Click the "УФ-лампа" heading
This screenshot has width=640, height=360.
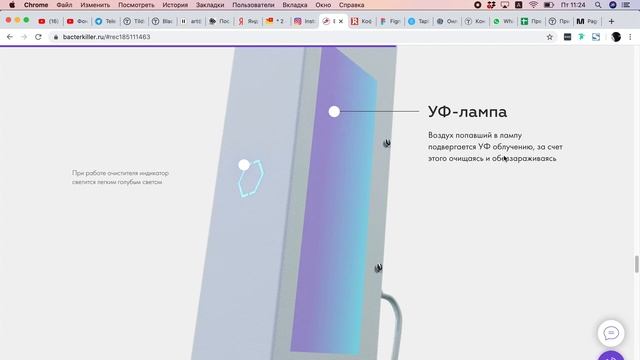tap(467, 111)
